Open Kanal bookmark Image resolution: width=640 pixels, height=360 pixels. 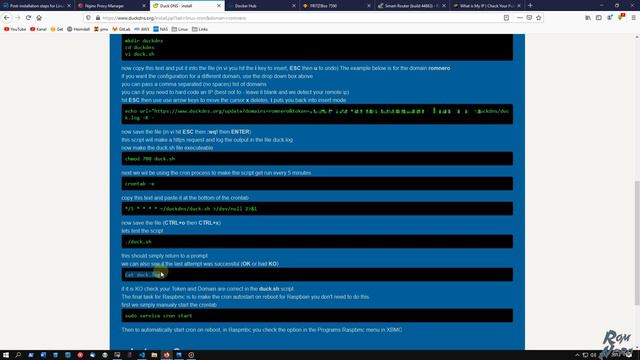(x=38, y=29)
